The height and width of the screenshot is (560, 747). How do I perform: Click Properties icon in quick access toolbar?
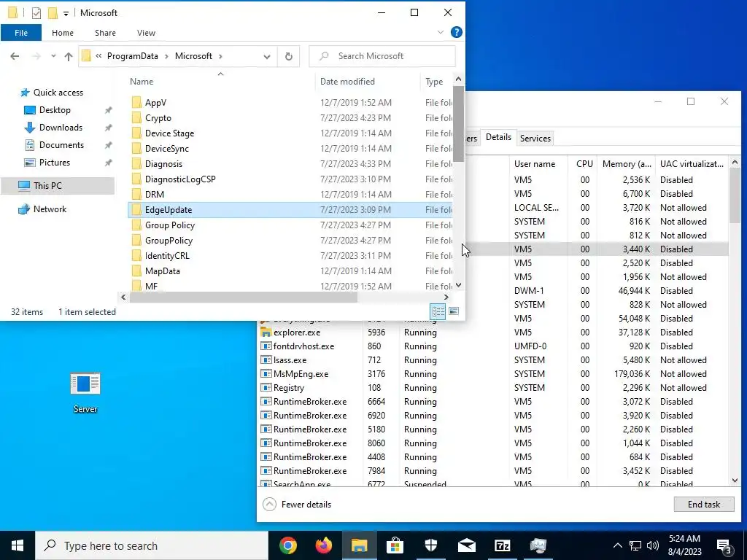coord(36,13)
